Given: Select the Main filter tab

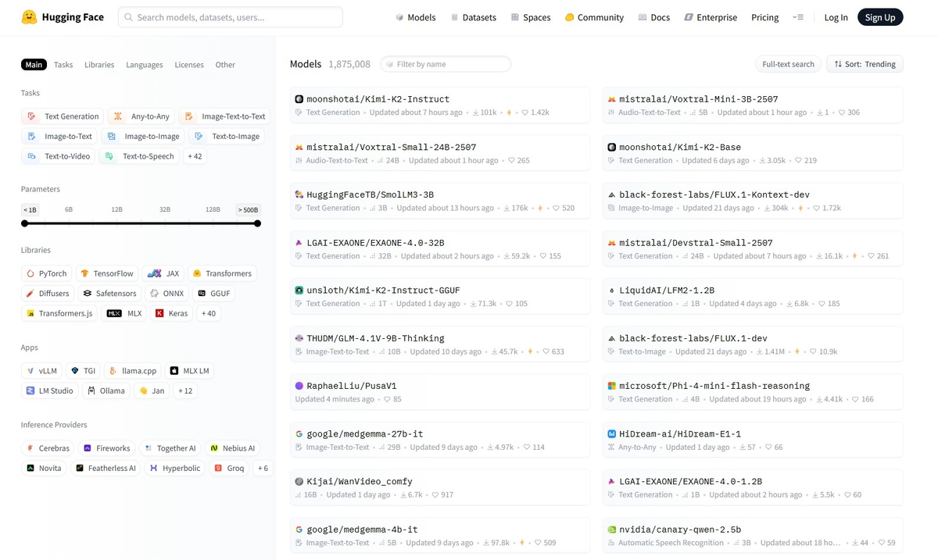Looking at the screenshot, I should [34, 65].
